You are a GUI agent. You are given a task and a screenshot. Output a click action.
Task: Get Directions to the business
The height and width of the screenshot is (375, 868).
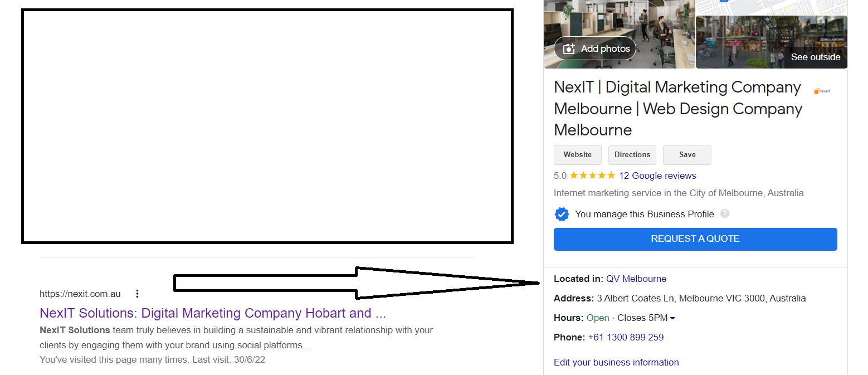(632, 155)
